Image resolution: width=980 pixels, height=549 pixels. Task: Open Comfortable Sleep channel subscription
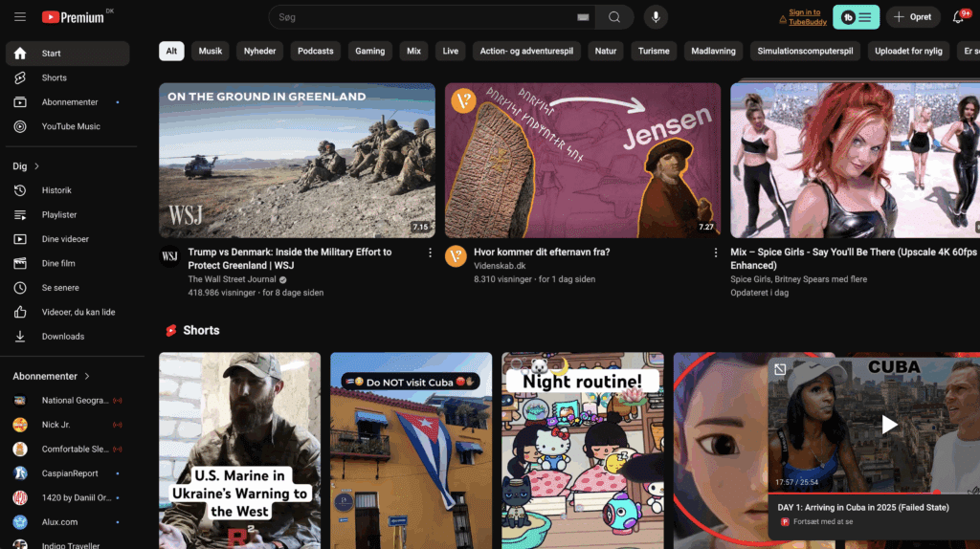coord(68,450)
